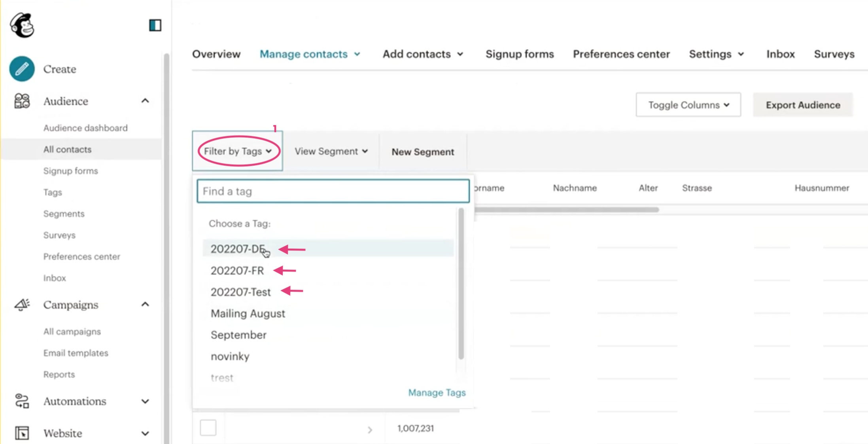Click the Mailchimp monkey logo

coord(22,25)
